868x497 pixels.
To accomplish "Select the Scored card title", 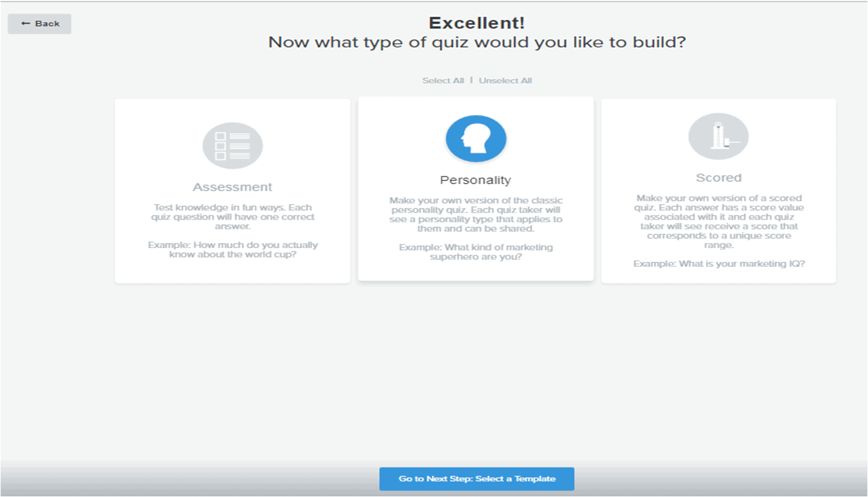I will click(x=719, y=178).
